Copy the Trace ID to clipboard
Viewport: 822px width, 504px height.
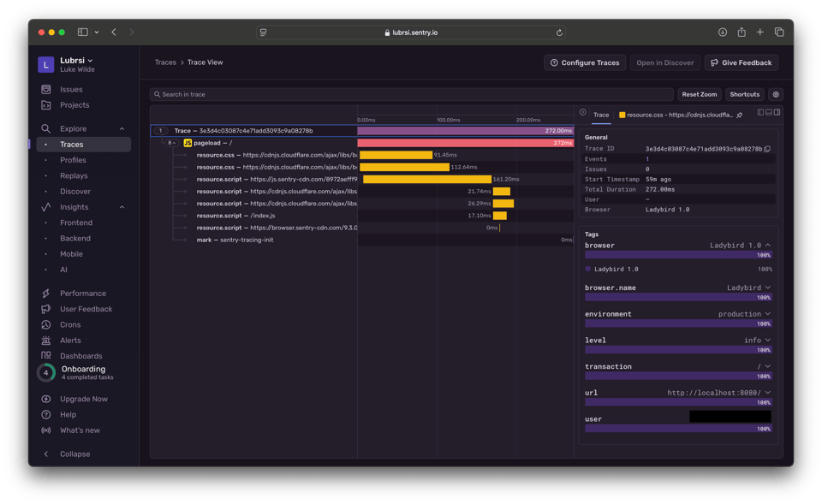767,149
